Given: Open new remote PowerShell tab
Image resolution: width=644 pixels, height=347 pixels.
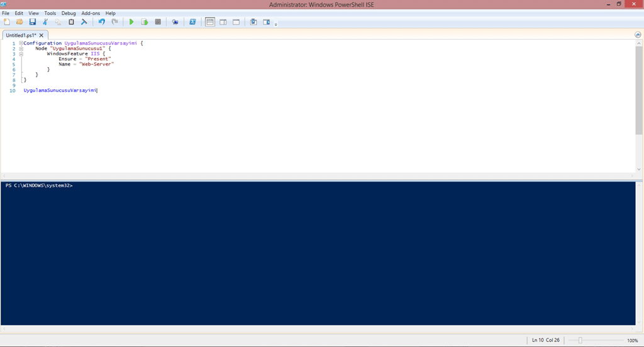Looking at the screenshot, I should point(175,22).
